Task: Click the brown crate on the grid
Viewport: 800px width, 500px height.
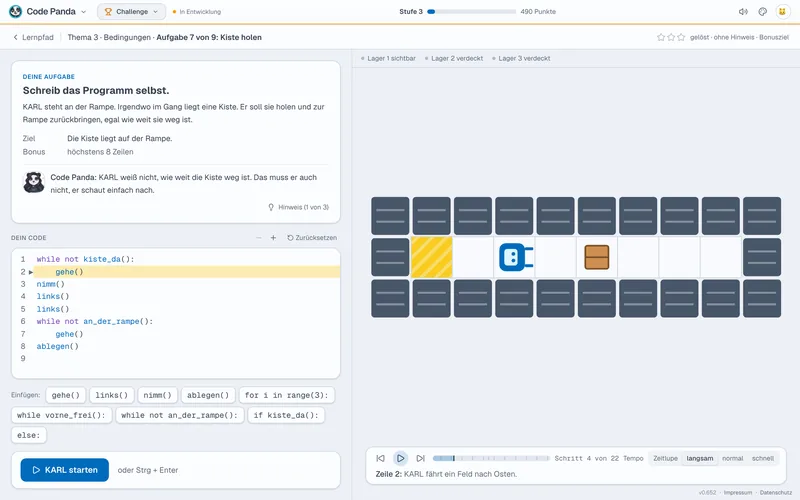Action: point(596,257)
